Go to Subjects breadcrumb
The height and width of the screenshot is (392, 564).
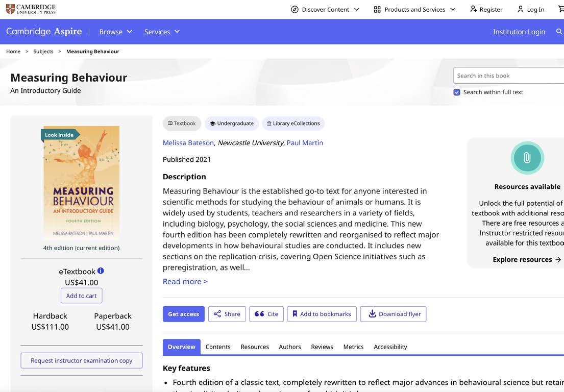click(43, 52)
